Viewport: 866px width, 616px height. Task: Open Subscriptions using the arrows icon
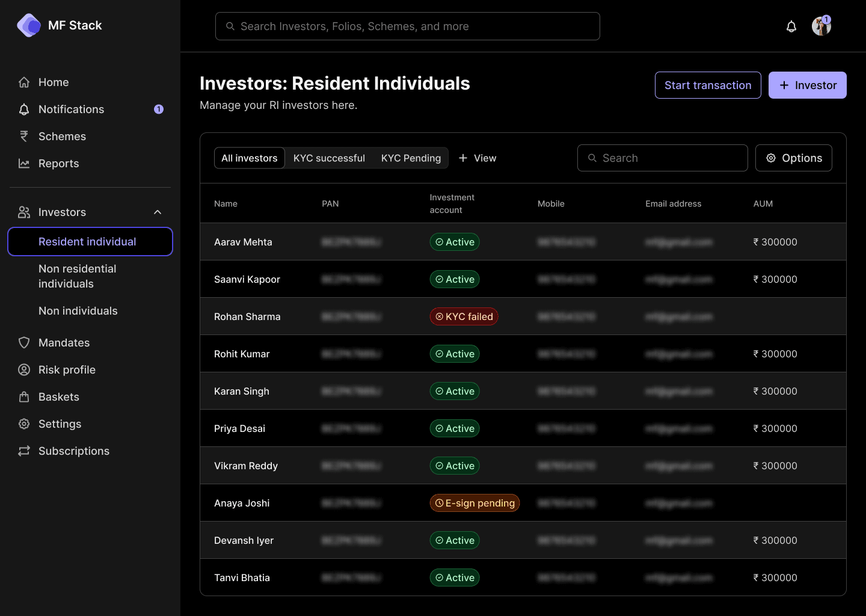24,451
